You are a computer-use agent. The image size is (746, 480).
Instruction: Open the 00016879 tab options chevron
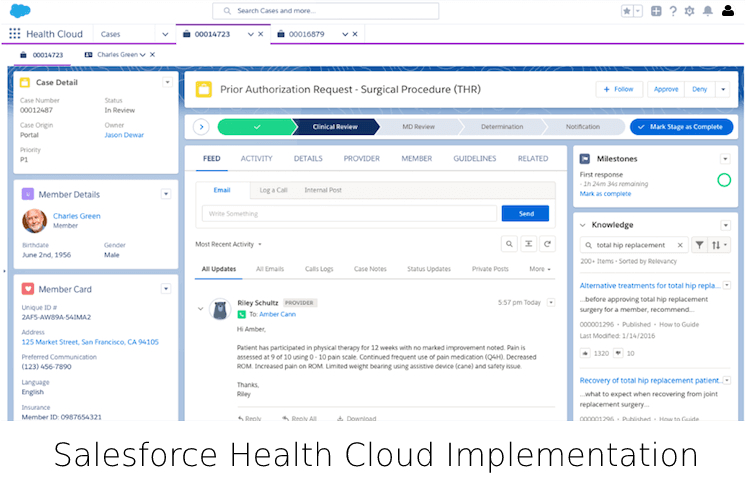(x=345, y=34)
